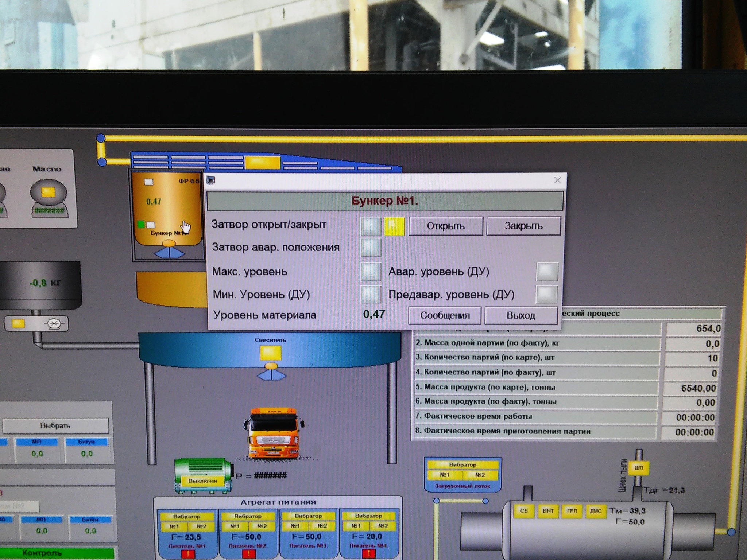The image size is (747, 560).
Task: Click Вибратор button of Питатель №4
Action: click(368, 516)
